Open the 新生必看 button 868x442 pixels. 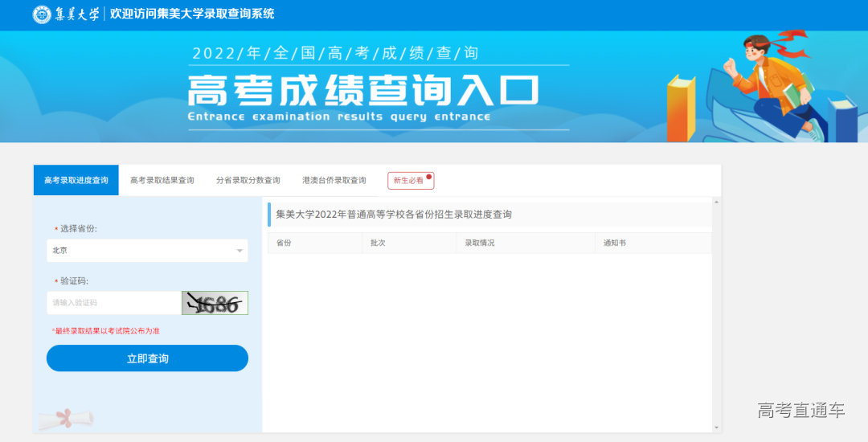point(408,181)
